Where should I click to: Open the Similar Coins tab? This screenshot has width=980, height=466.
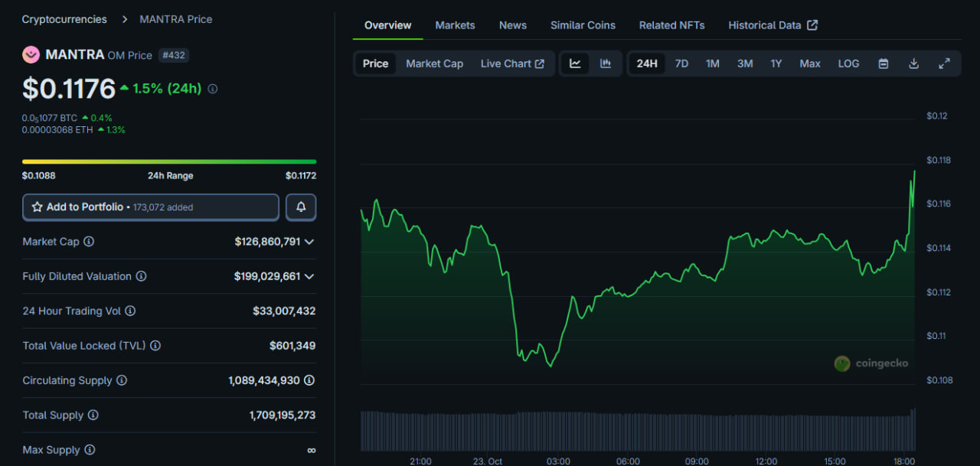pos(583,25)
